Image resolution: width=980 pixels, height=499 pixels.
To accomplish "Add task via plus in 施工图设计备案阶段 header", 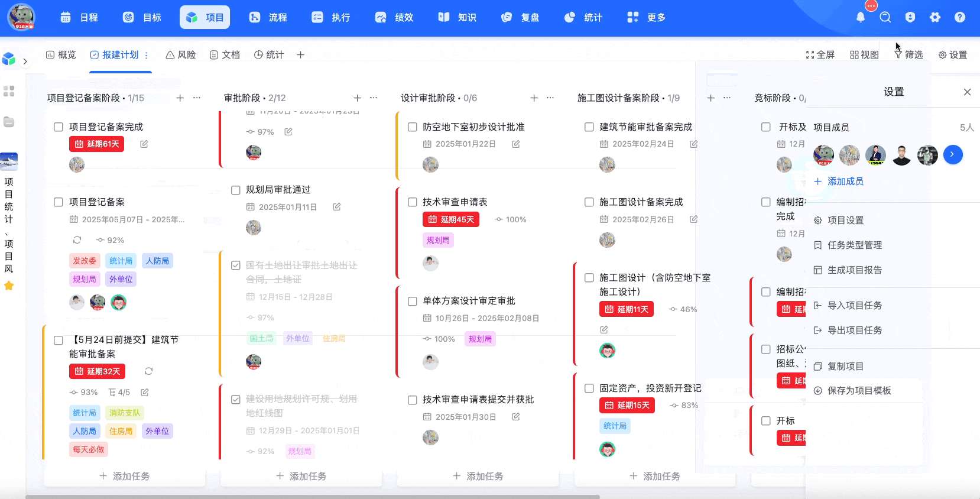I will pos(710,98).
